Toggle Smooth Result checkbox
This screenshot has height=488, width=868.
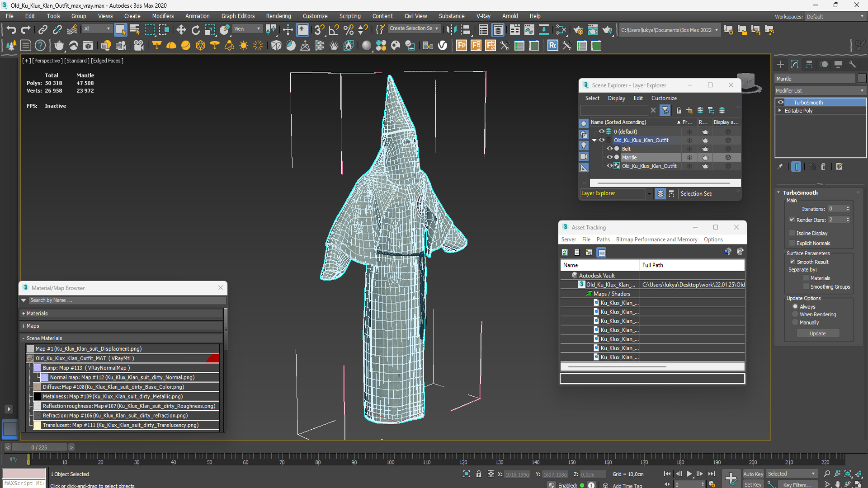pyautogui.click(x=793, y=262)
